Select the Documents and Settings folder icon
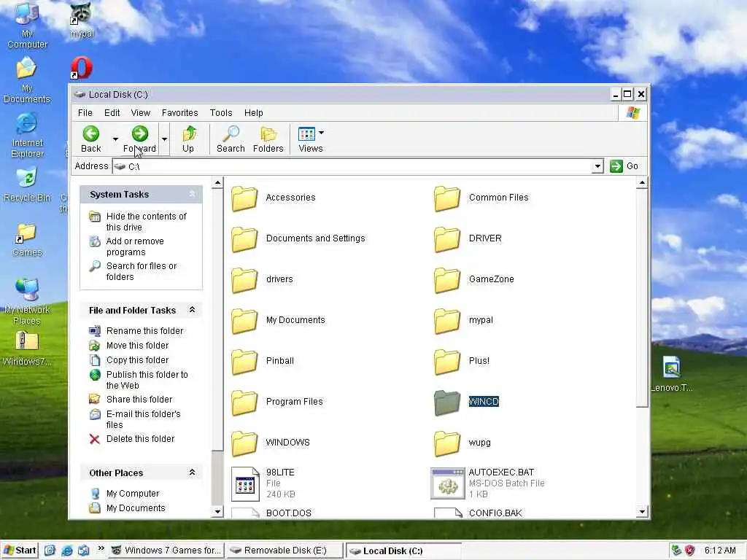 click(x=244, y=239)
